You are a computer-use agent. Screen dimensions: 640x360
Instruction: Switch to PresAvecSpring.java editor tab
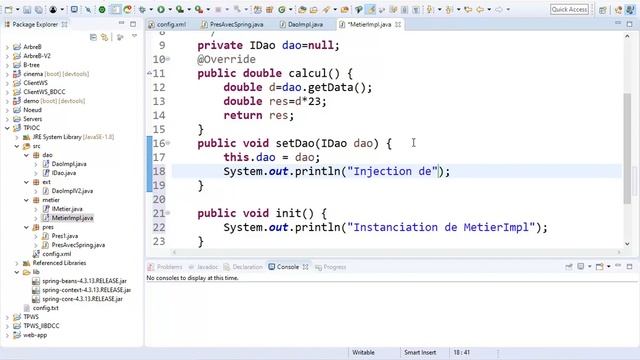233,24
